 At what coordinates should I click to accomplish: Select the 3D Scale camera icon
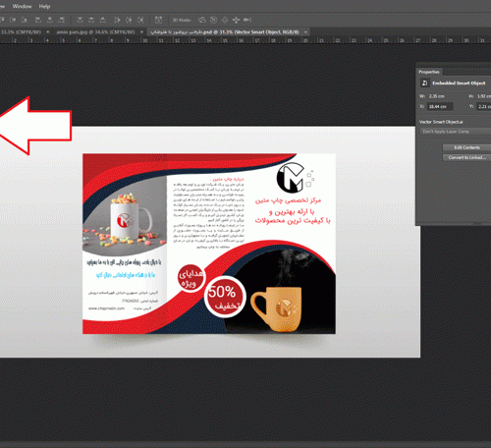[247, 20]
